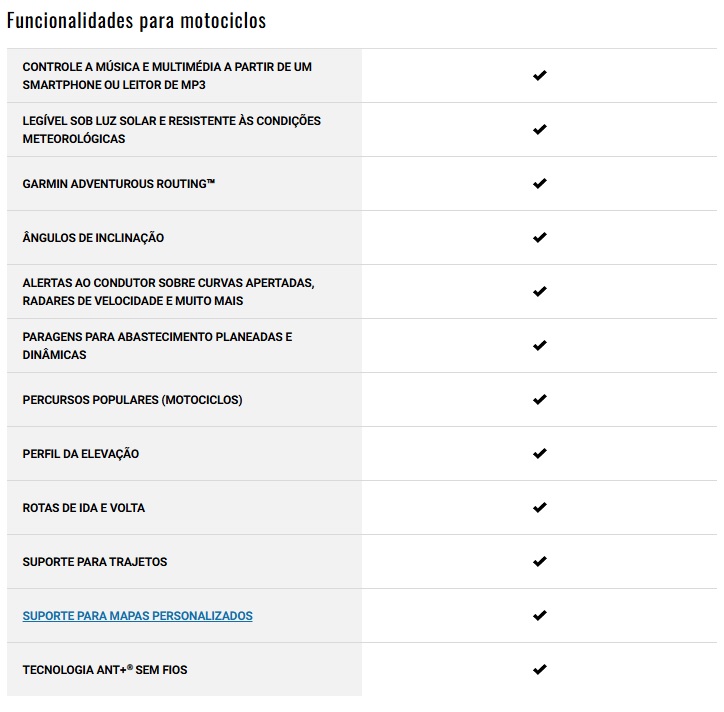The image size is (724, 712).
Task: Click checkmark for driver alerts row
Action: point(540,291)
